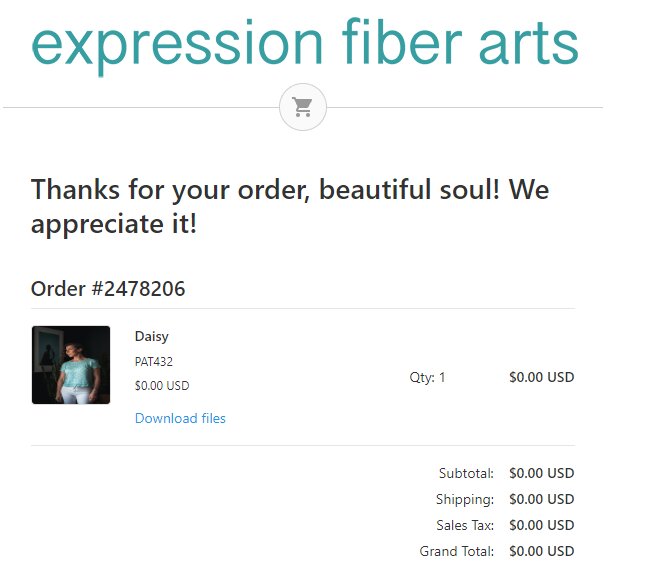Click the Subtotal label
This screenshot has width=655, height=582.
(466, 473)
